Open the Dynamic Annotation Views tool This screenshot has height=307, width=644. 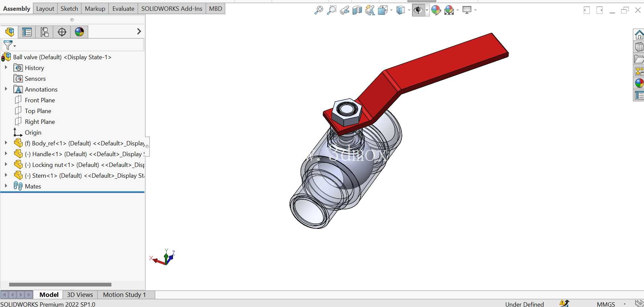tap(370, 10)
